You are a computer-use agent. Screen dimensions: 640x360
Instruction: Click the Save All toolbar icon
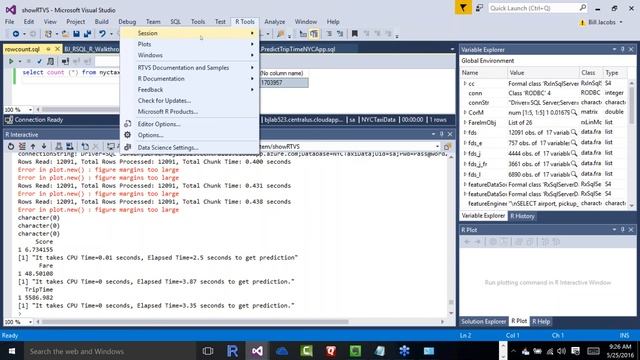pyautogui.click(x=87, y=34)
